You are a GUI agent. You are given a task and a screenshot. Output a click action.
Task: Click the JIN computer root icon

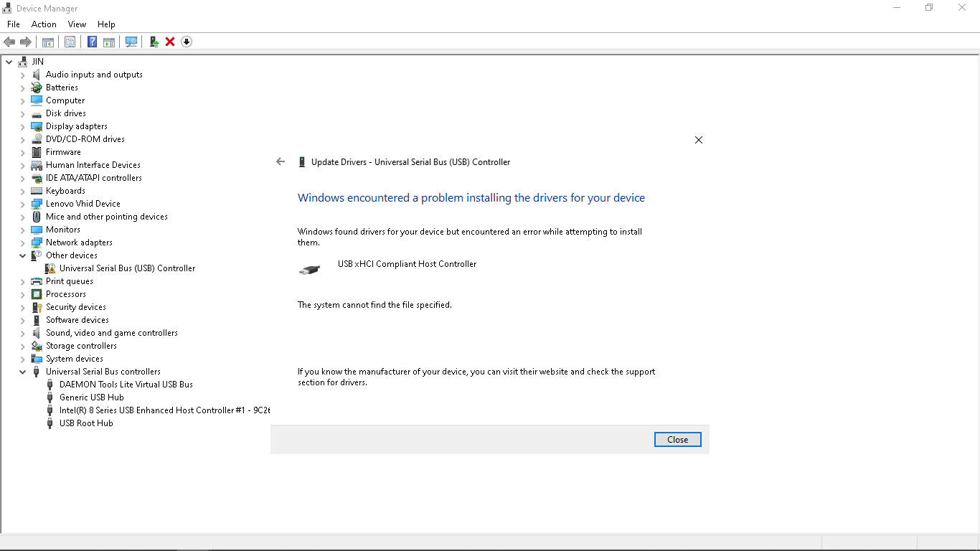[x=23, y=62]
